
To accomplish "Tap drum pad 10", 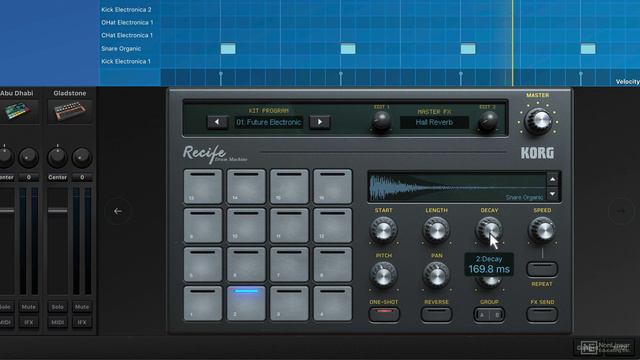I will point(246,225).
